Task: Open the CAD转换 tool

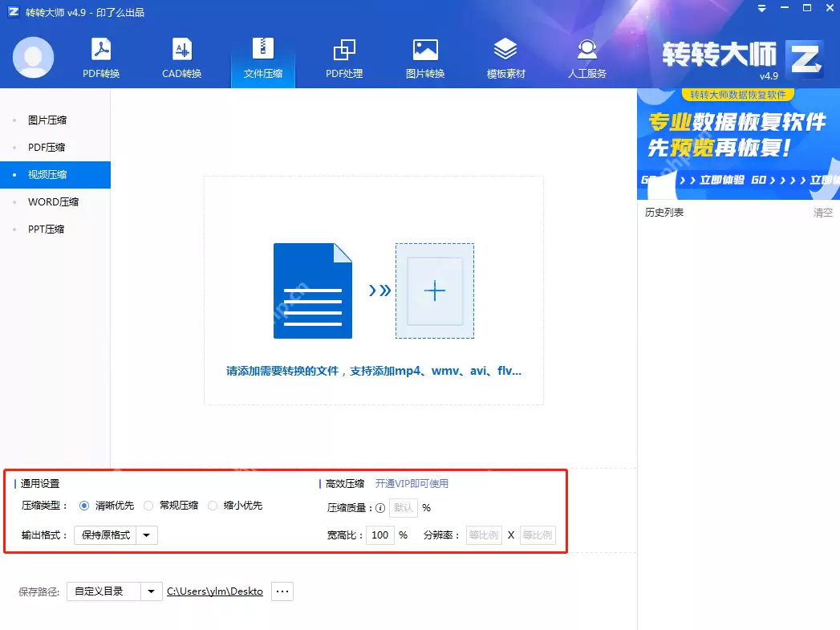Action: [x=181, y=56]
